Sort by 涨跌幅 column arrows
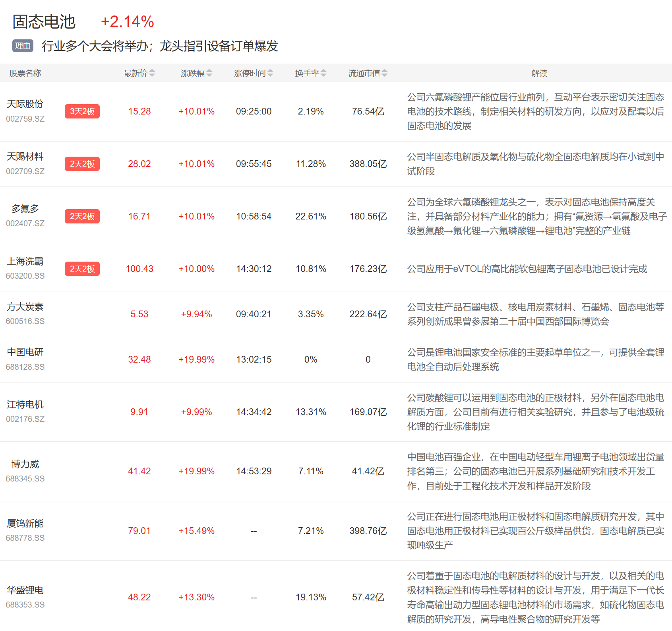The width and height of the screenshot is (672, 631). pyautogui.click(x=209, y=73)
